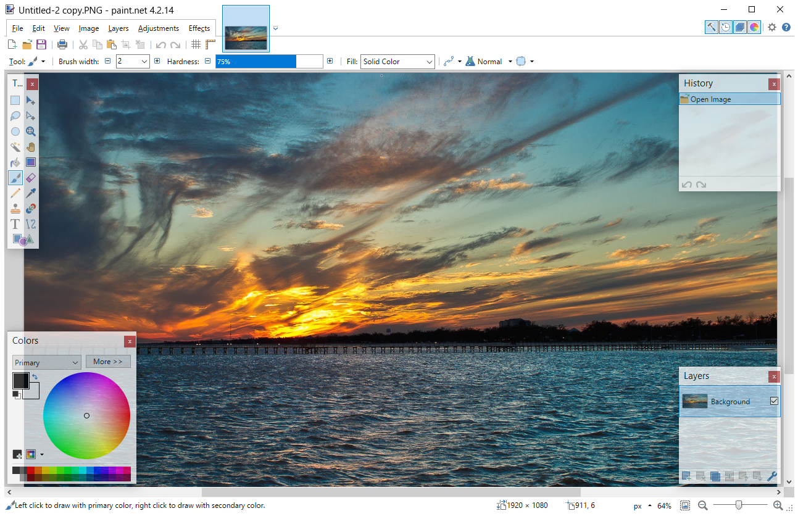The height and width of the screenshot is (532, 798).
Task: Toggle the Tools window button
Action: pos(712,27)
